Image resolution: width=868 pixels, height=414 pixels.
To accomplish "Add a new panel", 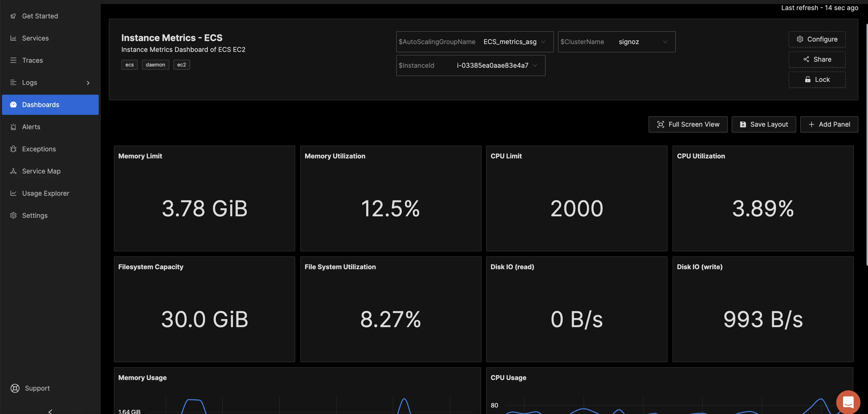I will [x=829, y=125].
